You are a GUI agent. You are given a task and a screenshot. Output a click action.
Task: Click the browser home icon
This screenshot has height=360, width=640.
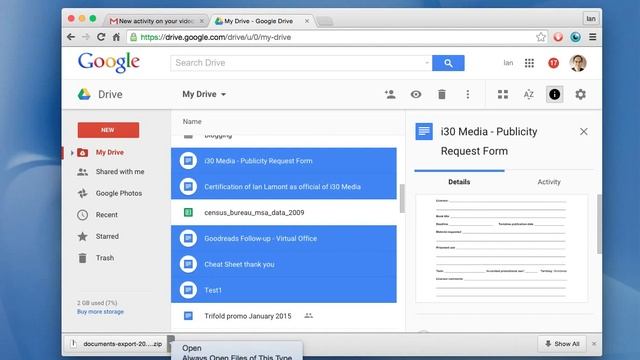click(116, 37)
